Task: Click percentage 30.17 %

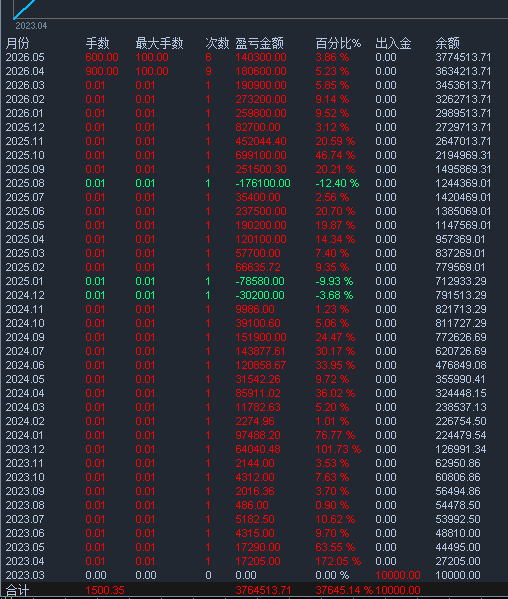Action: pyautogui.click(x=335, y=351)
